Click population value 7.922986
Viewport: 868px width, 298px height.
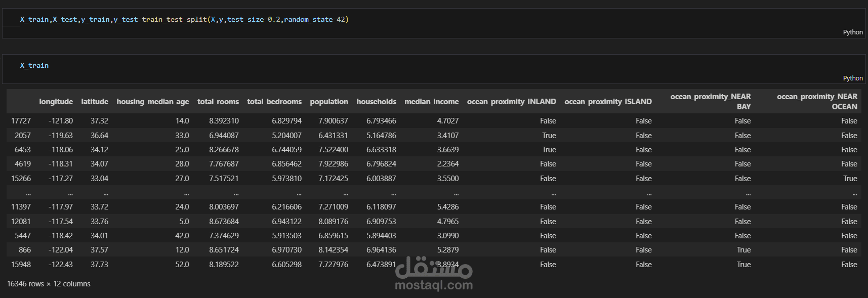tap(333, 164)
